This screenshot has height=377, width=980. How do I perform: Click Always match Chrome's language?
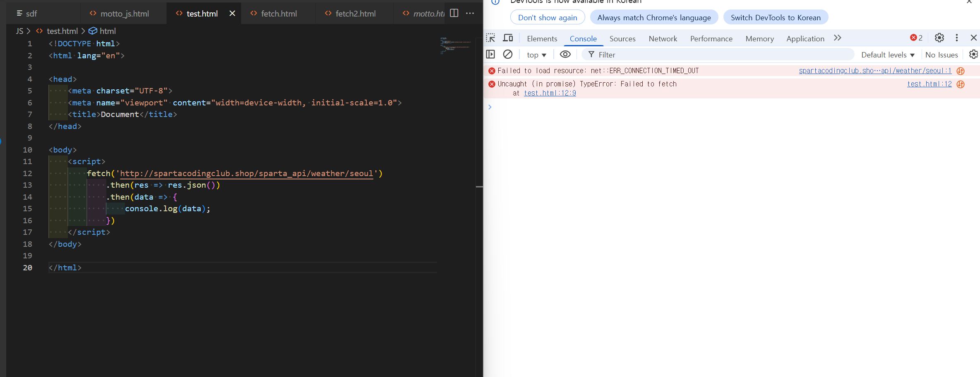coord(654,17)
